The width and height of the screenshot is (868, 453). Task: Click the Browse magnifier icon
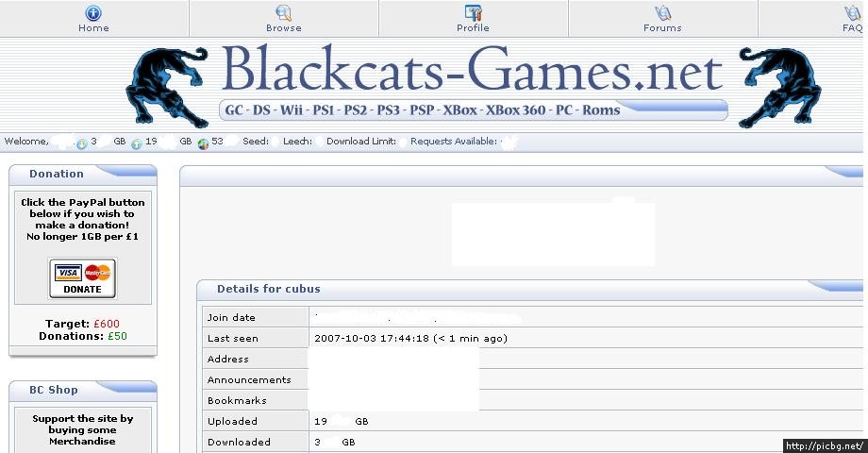pyautogui.click(x=283, y=12)
